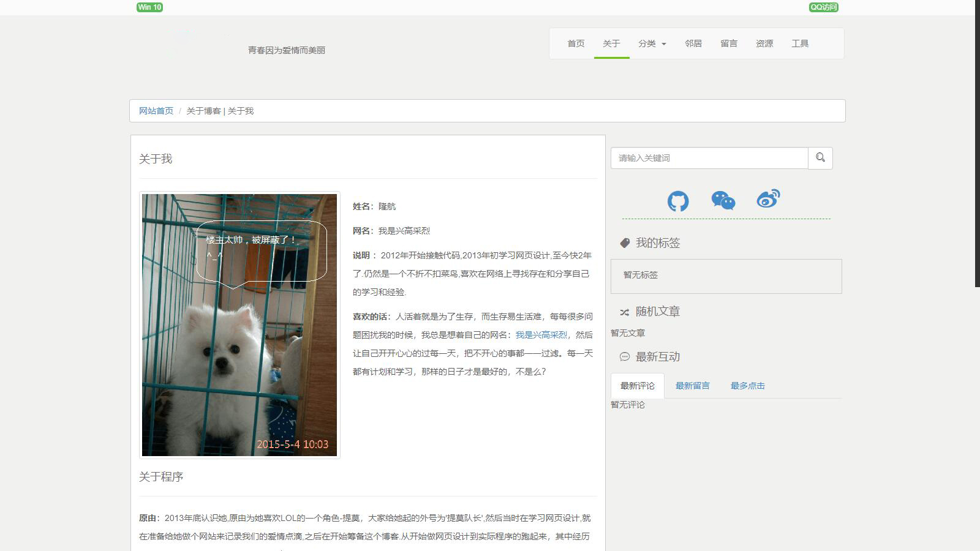Open the 工具 navigation item
Screen dimensions: 980x551
coord(800,43)
